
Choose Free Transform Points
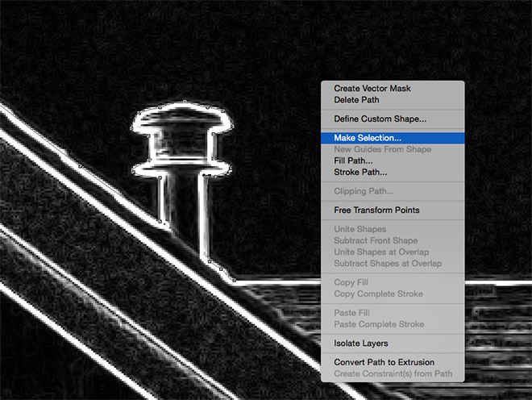click(393, 210)
